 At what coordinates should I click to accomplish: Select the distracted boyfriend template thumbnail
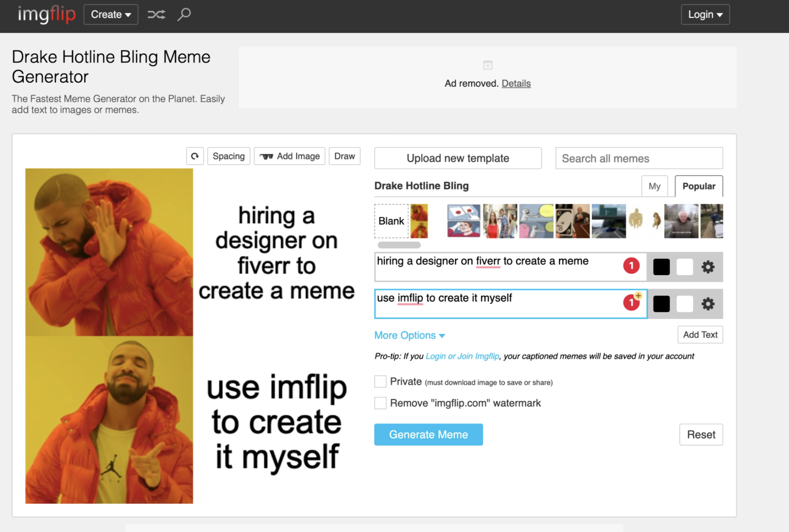(x=500, y=221)
